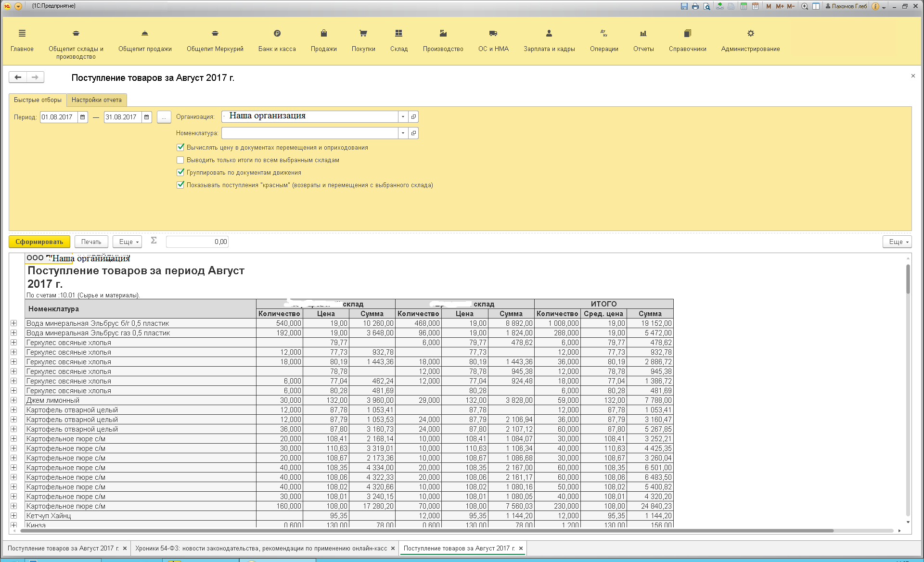924x562 pixels.
Task: Toggle Группировать по документам движения checkbox
Action: pos(180,172)
